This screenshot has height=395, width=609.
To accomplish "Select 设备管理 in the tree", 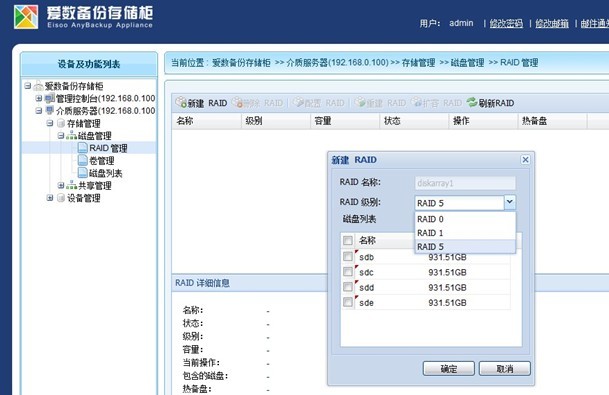I will coord(84,198).
